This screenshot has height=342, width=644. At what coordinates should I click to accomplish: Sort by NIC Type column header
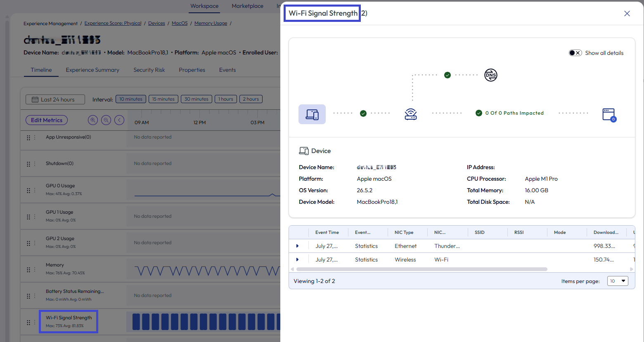coord(404,232)
